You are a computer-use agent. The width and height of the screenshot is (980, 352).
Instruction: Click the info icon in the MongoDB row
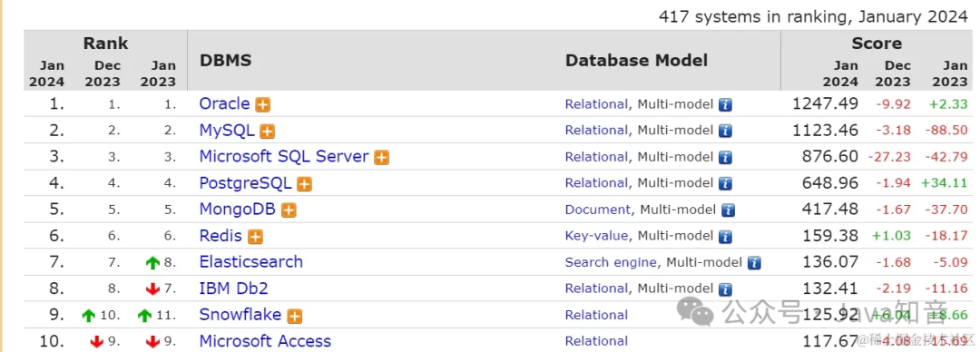[728, 210]
